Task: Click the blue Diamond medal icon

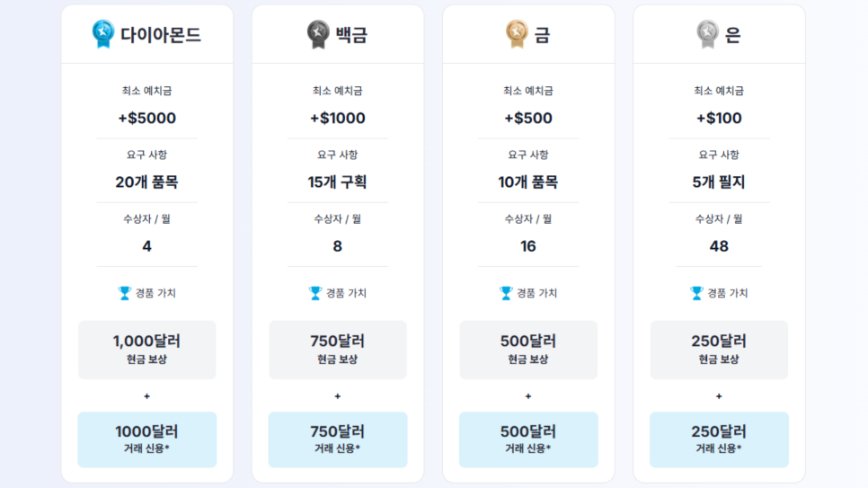Action: click(103, 34)
